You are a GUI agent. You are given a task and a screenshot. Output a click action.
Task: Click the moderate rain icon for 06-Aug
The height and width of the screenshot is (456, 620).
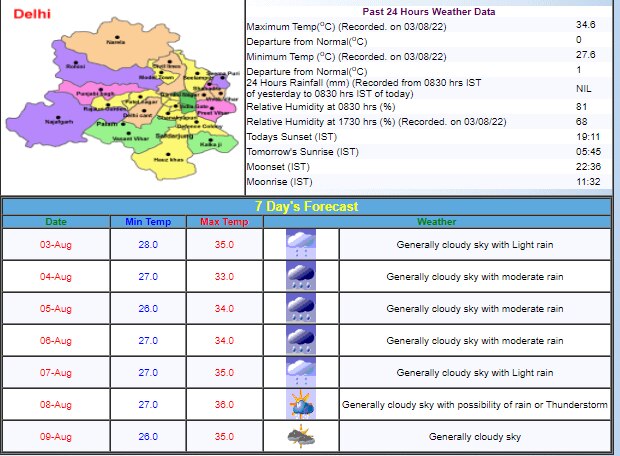301,340
